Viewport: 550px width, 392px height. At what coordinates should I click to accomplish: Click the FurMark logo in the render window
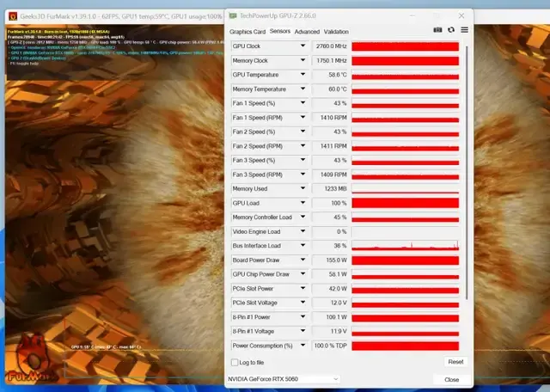(x=32, y=359)
